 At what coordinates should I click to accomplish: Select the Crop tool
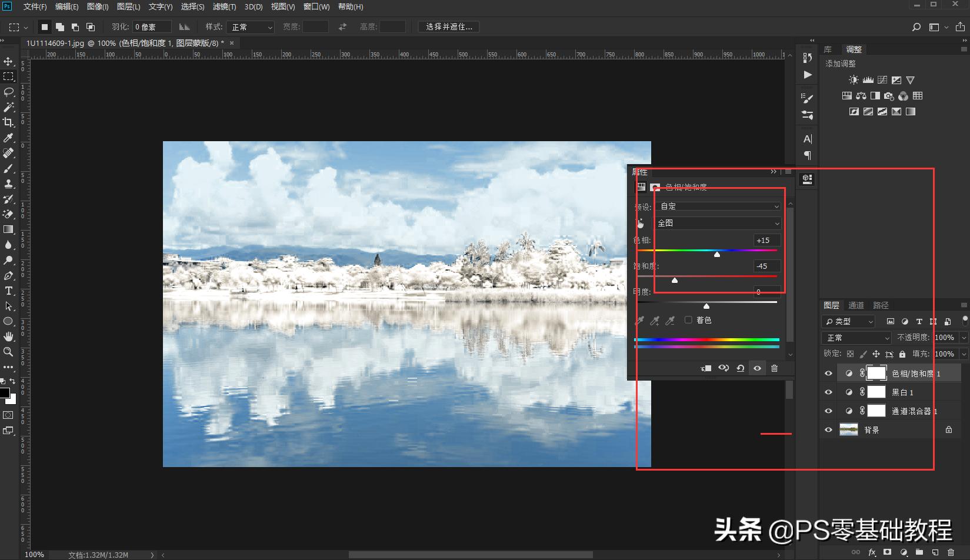8,122
